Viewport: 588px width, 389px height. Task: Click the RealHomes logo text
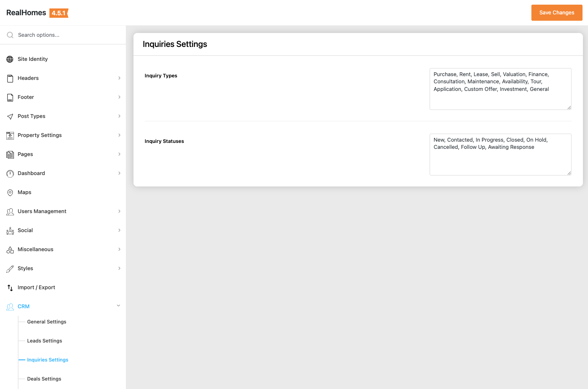pyautogui.click(x=26, y=13)
